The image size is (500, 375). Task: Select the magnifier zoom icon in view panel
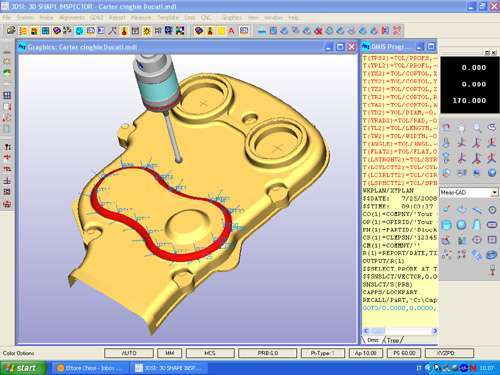coord(477,128)
